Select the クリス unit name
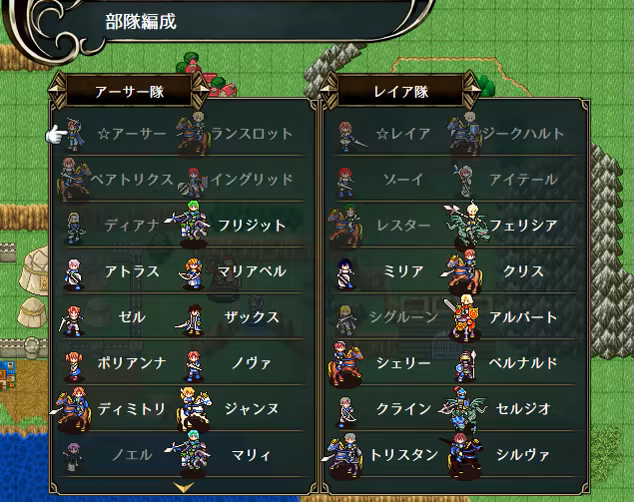Screen dimensions: 634x502 [523, 271]
